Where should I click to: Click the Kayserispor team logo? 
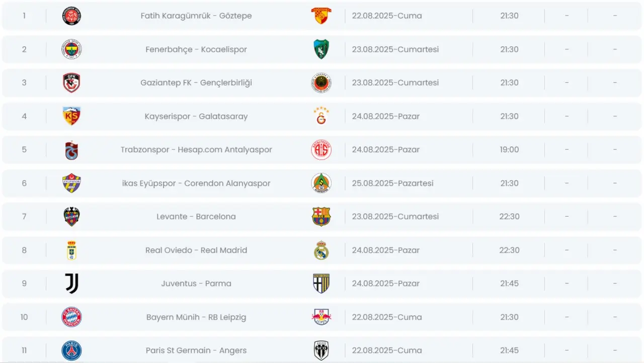click(71, 116)
